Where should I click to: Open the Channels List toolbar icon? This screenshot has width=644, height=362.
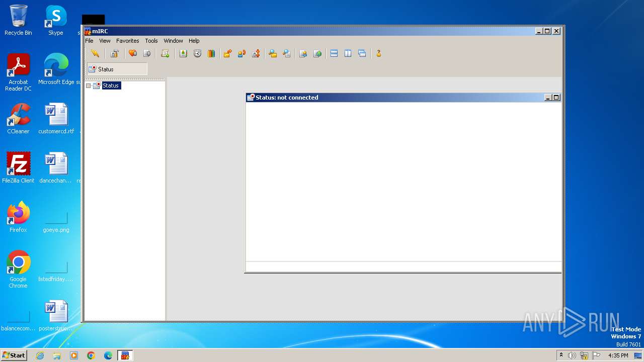pyautogui.click(x=147, y=53)
